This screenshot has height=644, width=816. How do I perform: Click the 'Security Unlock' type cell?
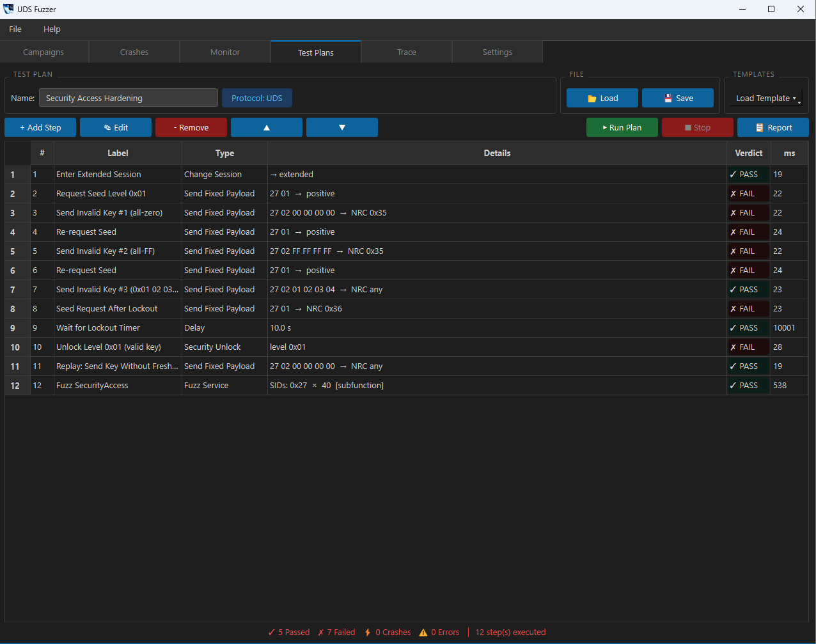tap(224, 347)
